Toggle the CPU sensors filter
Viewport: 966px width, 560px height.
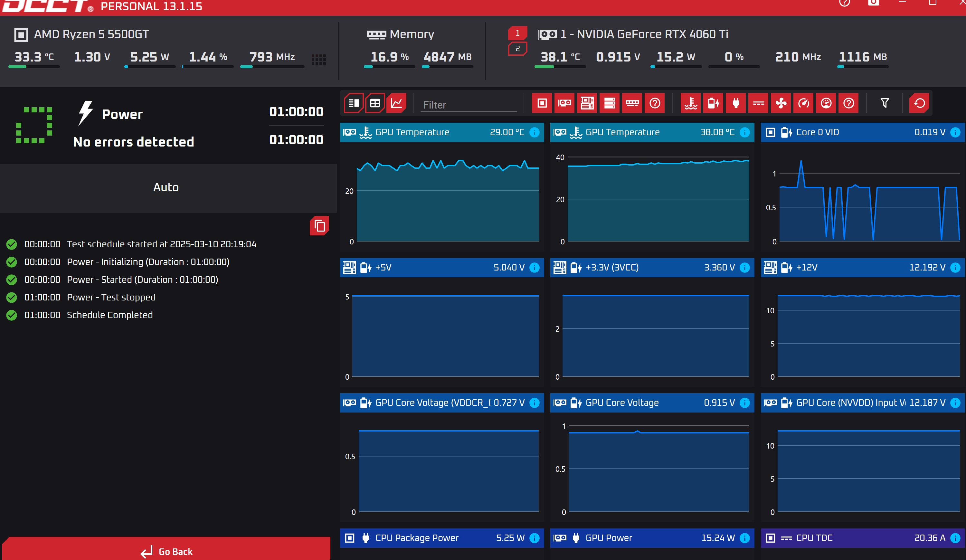(542, 103)
